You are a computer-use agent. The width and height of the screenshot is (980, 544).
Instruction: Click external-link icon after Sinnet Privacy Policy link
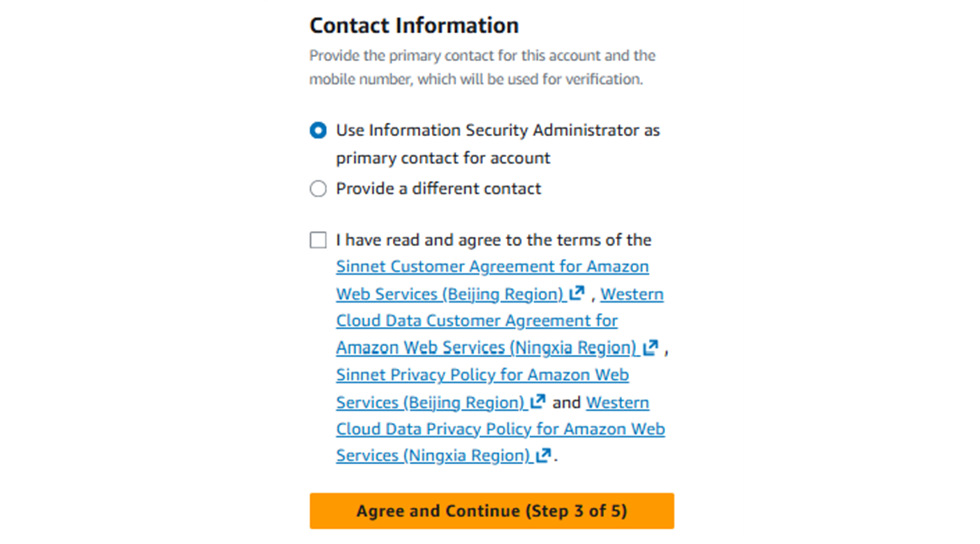point(538,401)
